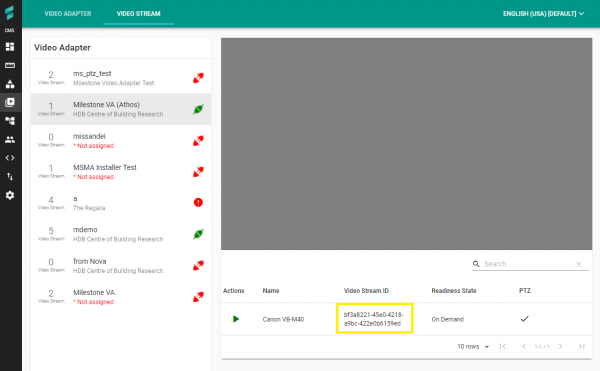600x371 pixels.
Task: Click the code brackets sidebar icon
Action: 10,158
